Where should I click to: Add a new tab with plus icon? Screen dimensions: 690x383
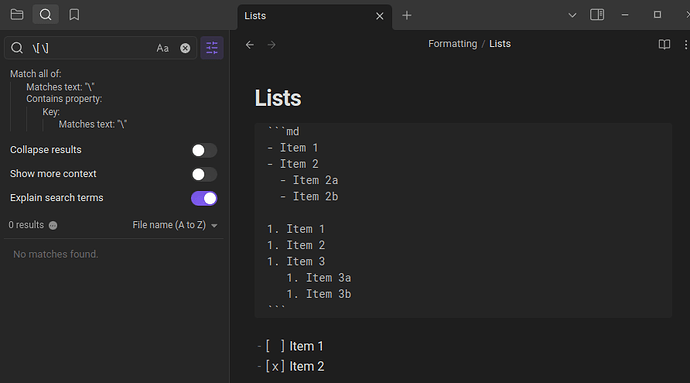coord(407,16)
